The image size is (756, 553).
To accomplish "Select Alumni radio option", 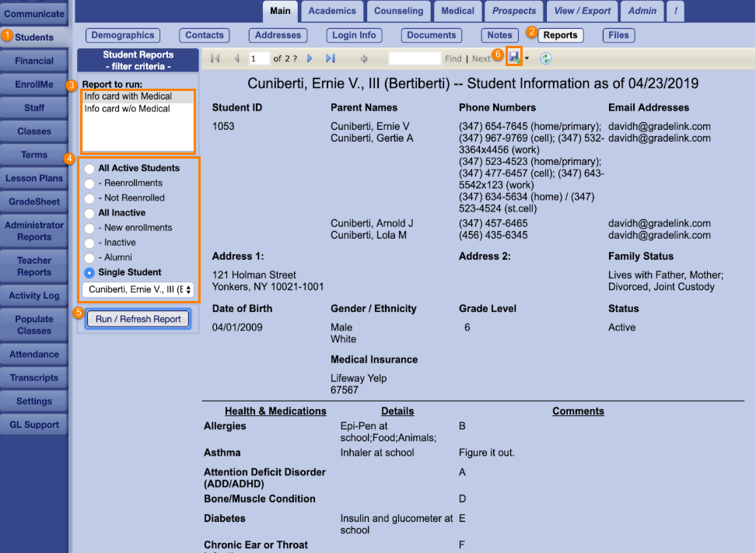I will coord(89,258).
